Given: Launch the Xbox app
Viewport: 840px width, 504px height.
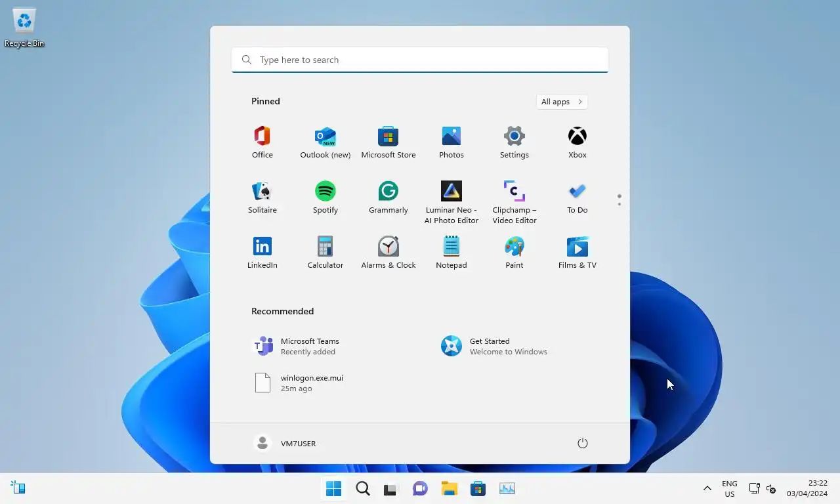Looking at the screenshot, I should (x=577, y=142).
